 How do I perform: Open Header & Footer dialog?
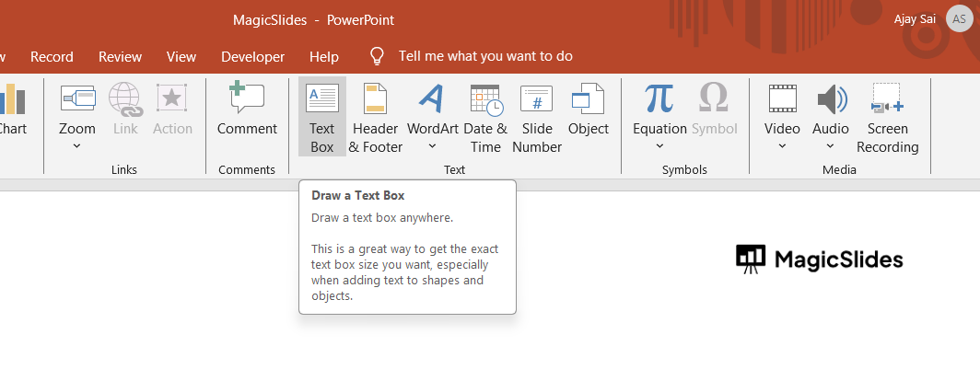(x=376, y=117)
